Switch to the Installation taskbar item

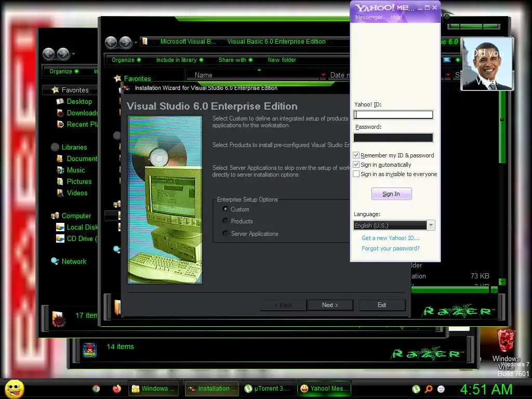pos(212,389)
